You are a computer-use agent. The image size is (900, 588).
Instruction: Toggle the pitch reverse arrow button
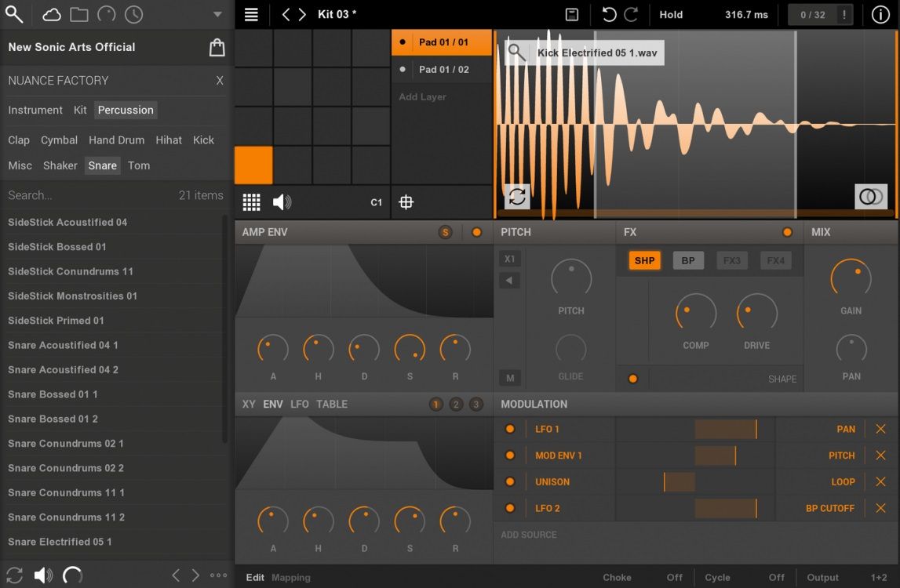pos(510,281)
